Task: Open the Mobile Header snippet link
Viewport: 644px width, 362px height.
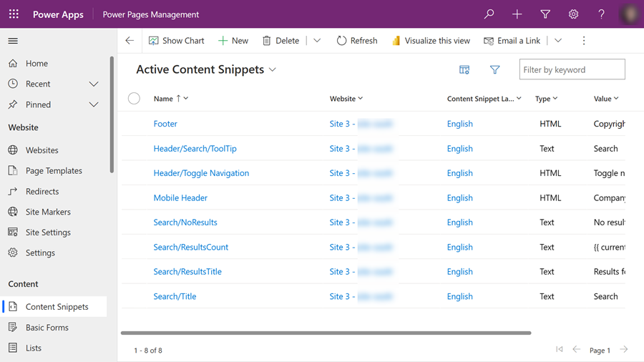Action: click(180, 198)
